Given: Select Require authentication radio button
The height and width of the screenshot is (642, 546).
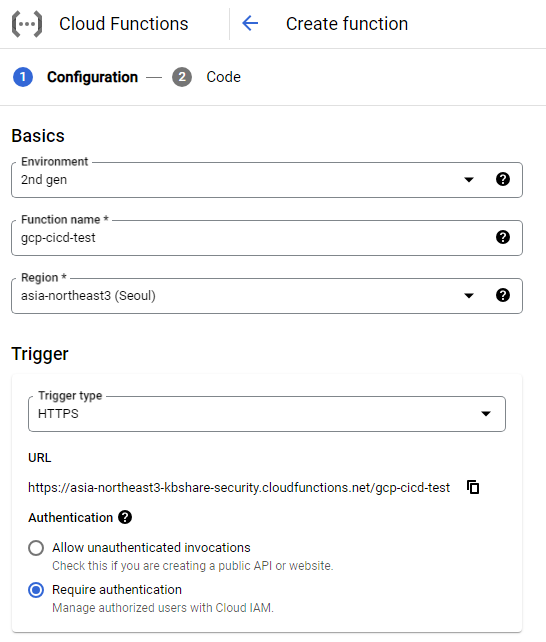Looking at the screenshot, I should (36, 590).
